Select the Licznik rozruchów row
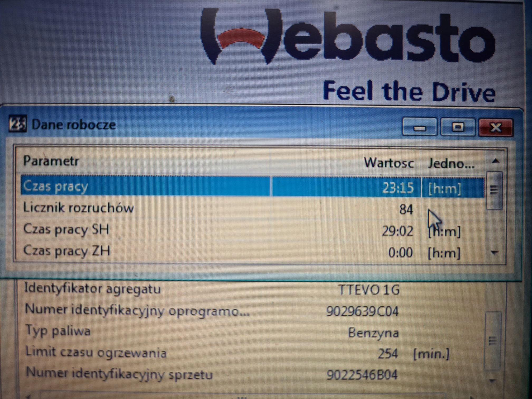Screen dimensions: 532x399 tap(252, 208)
